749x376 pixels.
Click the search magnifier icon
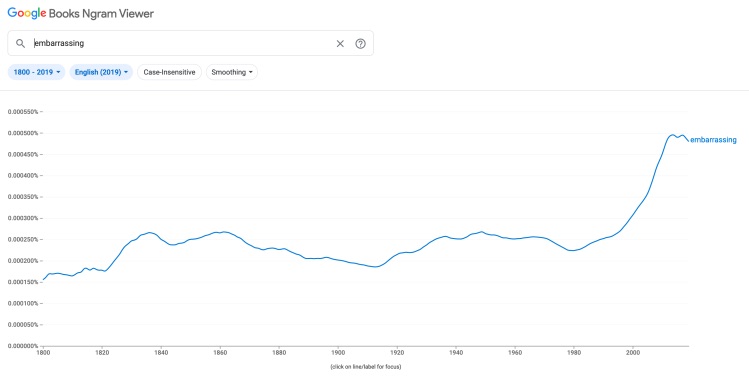coord(20,43)
